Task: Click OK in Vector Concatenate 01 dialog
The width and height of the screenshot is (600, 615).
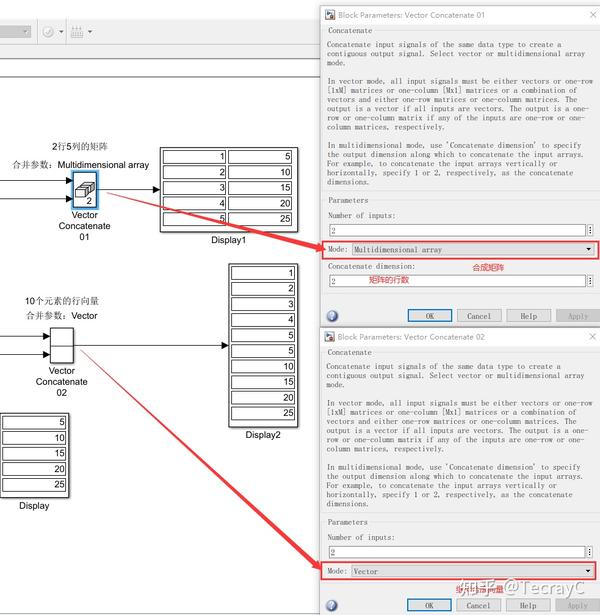Action: (x=430, y=316)
